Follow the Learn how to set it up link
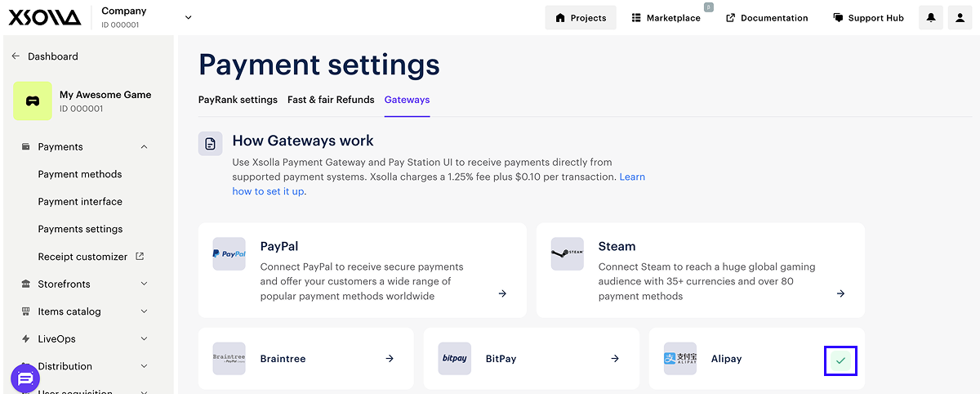 (268, 191)
